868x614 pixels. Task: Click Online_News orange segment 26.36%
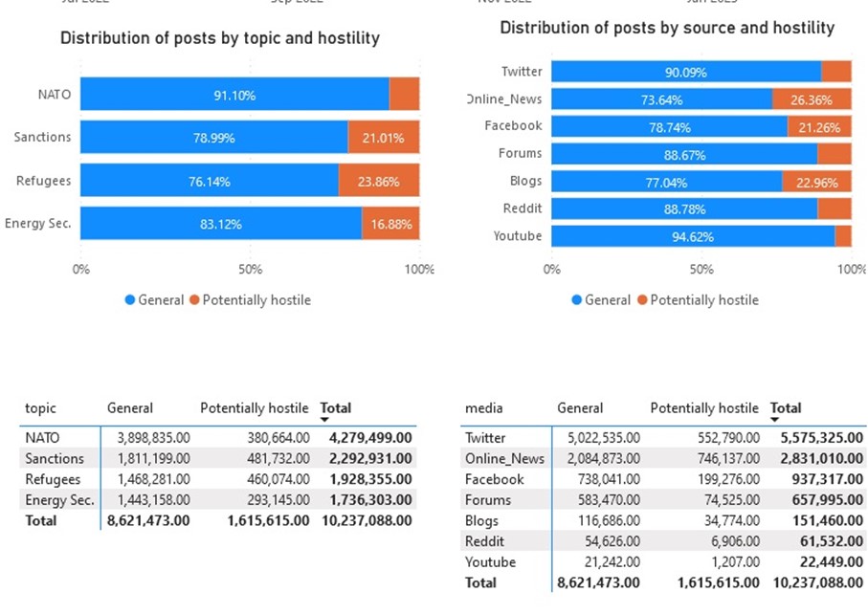tap(812, 99)
